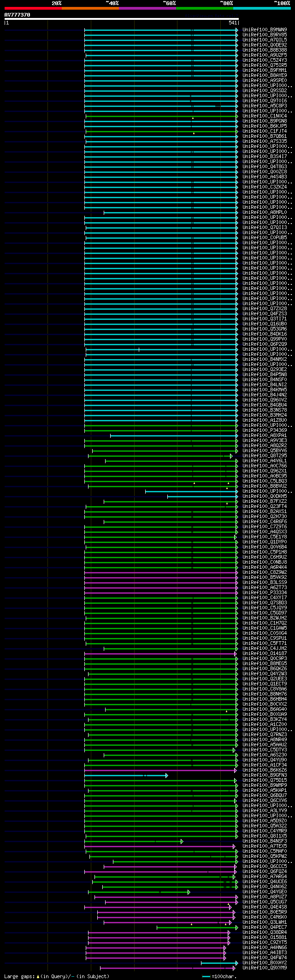Click the Large gaps legend text
Viewport: 295px width, 980px height.
57,976
